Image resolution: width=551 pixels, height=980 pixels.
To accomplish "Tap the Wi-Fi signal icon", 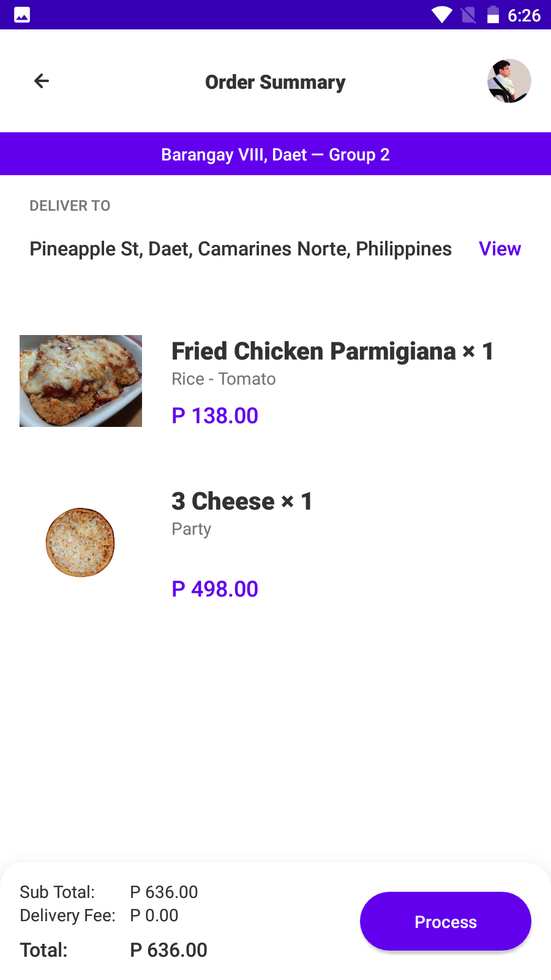I will [441, 15].
